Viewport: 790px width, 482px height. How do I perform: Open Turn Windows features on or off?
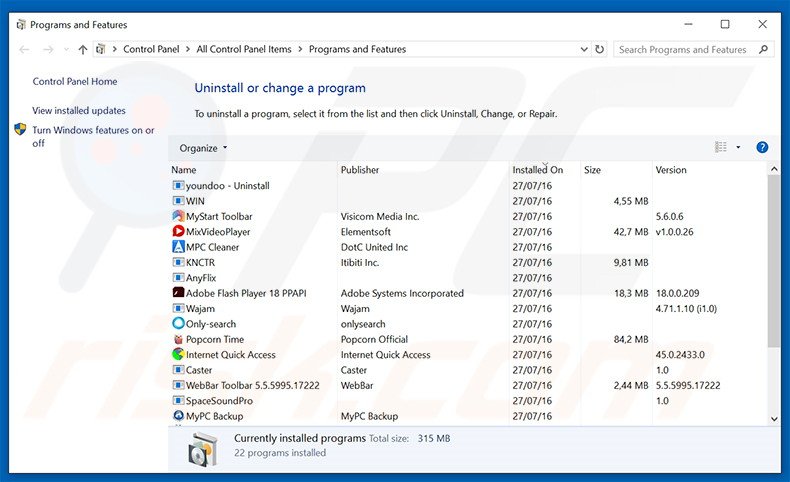[x=93, y=136]
